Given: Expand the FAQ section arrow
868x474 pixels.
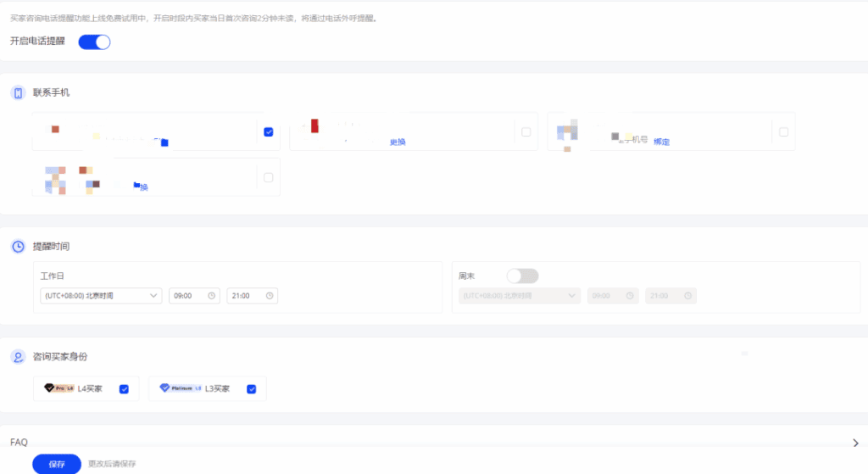Looking at the screenshot, I should click(x=856, y=442).
